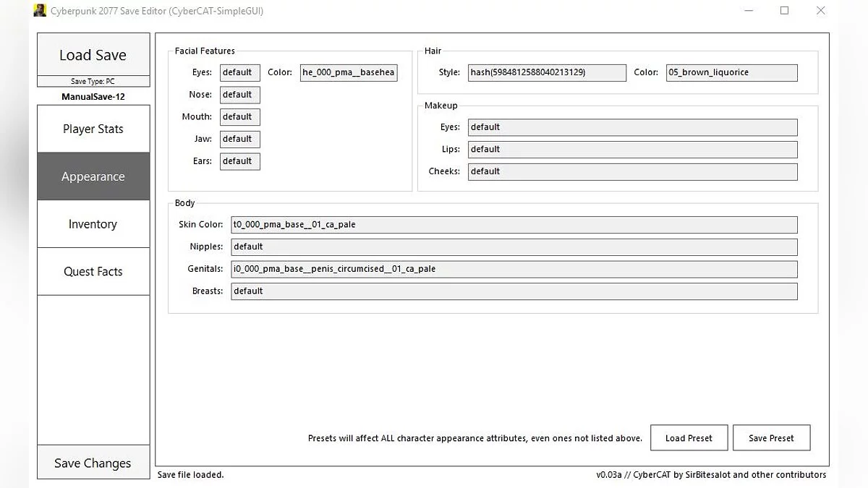Image resolution: width=868 pixels, height=488 pixels.
Task: Select the Nose value field
Action: coord(239,95)
